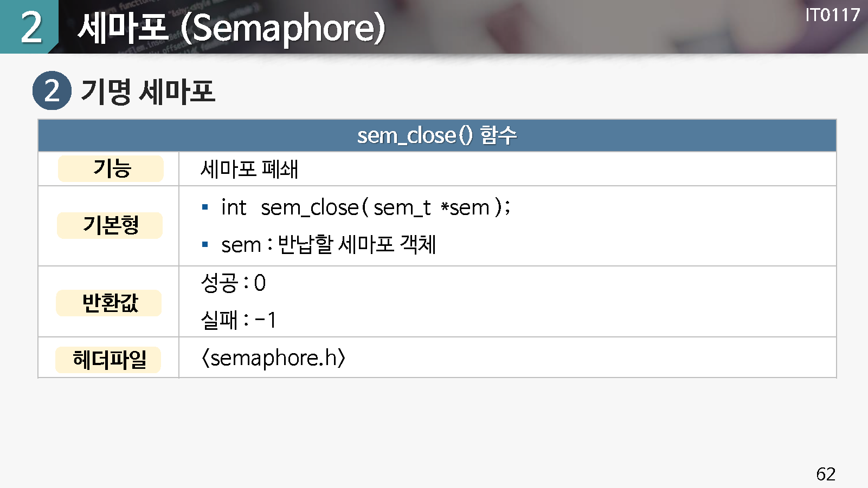Screen dimensions: 868x488
Task: Click the IT0117 course code
Action: point(832,15)
